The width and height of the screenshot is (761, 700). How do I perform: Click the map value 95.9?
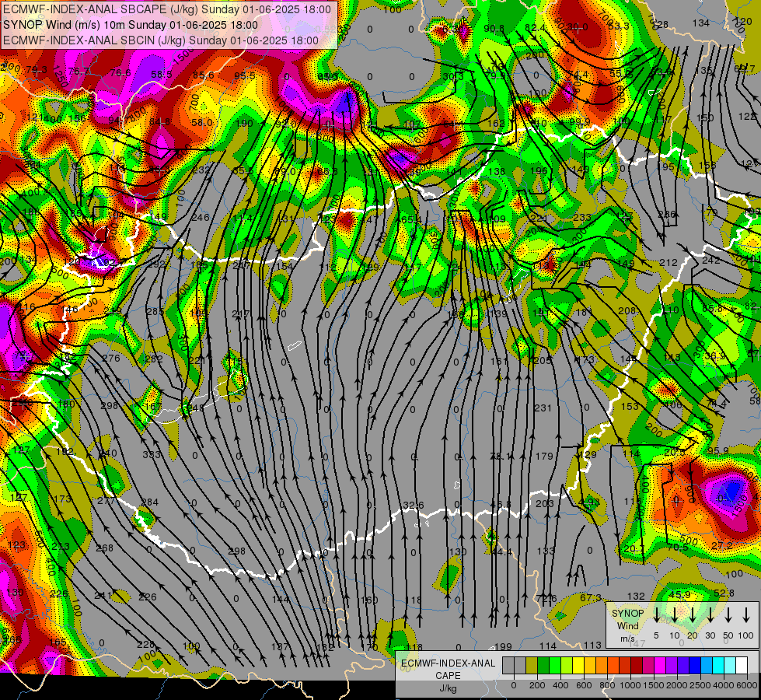tap(717, 450)
